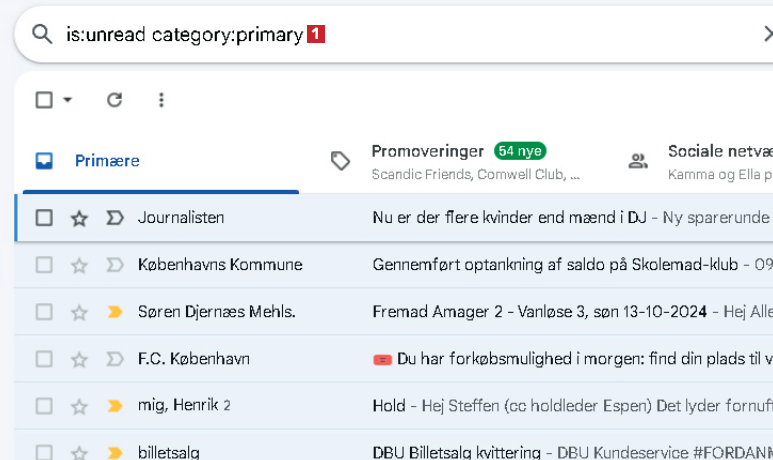Switch to the Primære tab
This screenshot has height=460, width=773.
pos(107,161)
